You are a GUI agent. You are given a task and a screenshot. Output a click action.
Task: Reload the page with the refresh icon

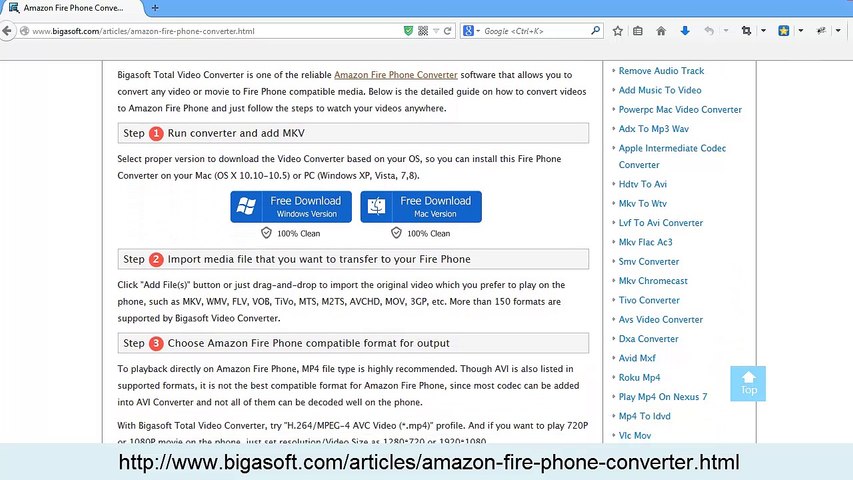448,31
